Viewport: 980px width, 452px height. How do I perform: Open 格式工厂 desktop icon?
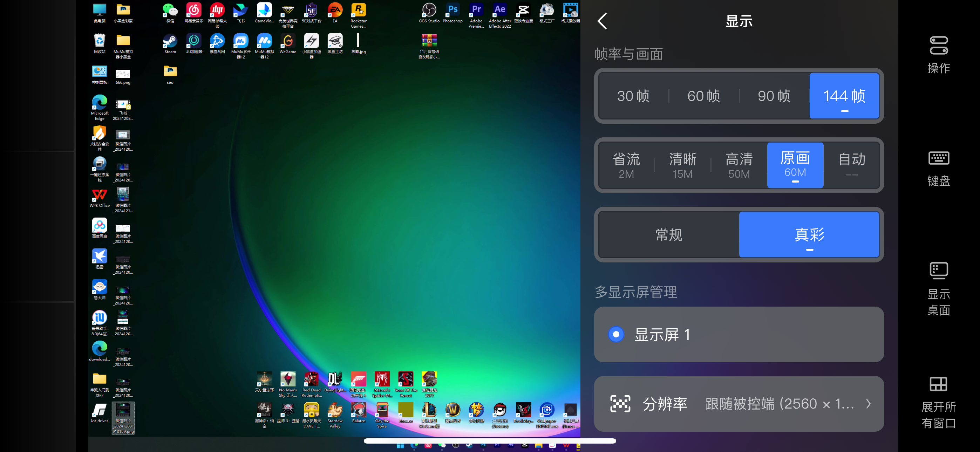click(547, 13)
